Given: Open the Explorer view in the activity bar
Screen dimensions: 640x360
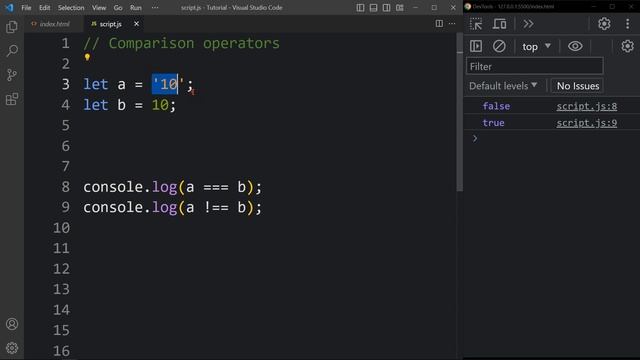Looking at the screenshot, I should tap(12, 27).
